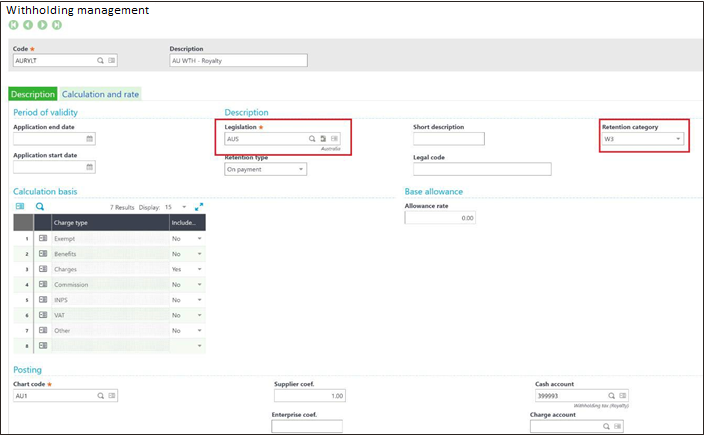Open row actions for Other line
This screenshot has height=436, width=705.
(43, 330)
